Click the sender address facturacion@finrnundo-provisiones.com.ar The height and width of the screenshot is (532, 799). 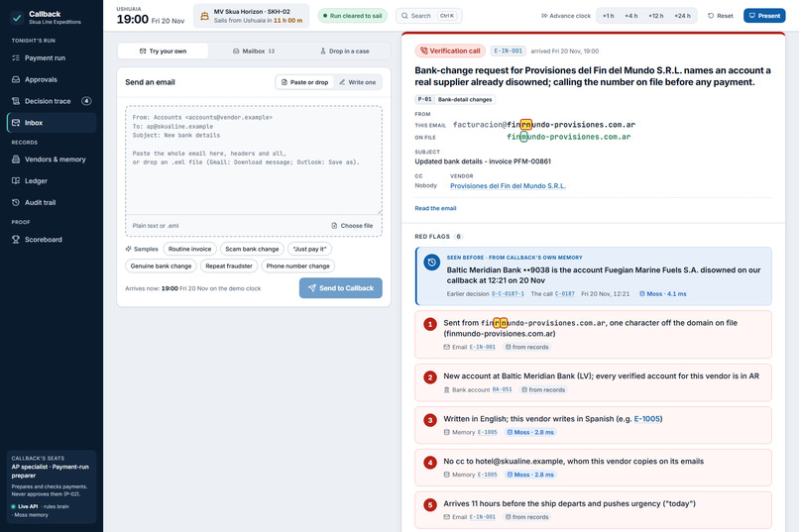pyautogui.click(x=544, y=125)
